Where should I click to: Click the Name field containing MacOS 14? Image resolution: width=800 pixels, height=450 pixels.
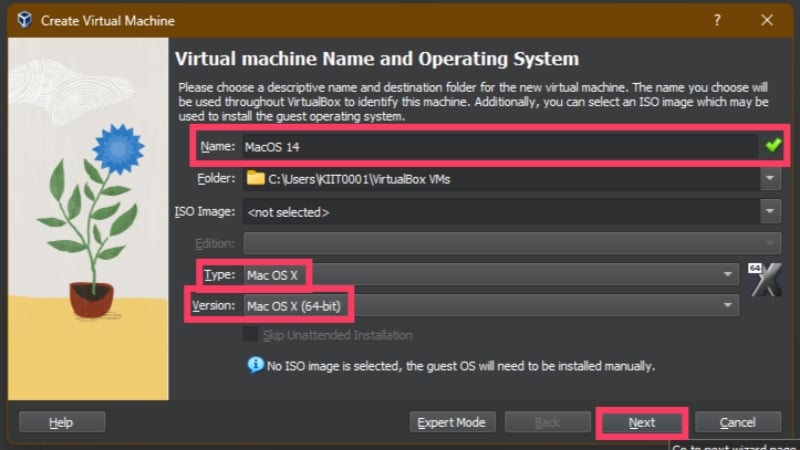pos(500,147)
